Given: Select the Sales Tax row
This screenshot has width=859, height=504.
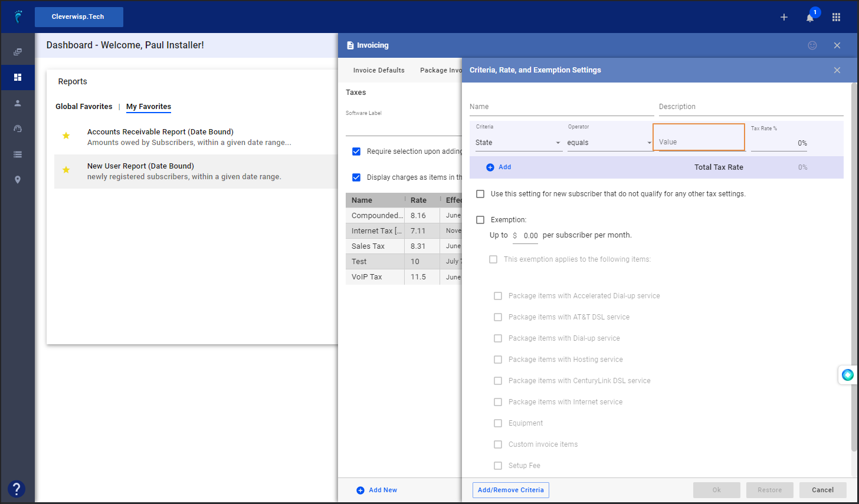Looking at the screenshot, I should tap(404, 246).
